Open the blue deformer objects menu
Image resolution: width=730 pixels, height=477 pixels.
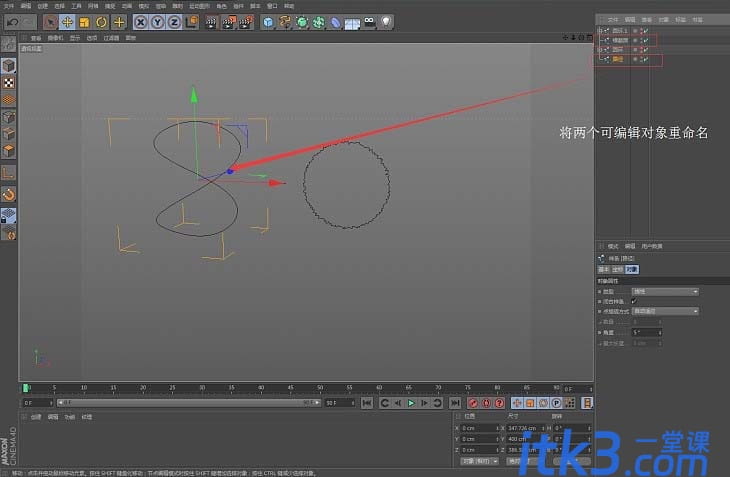[336, 22]
